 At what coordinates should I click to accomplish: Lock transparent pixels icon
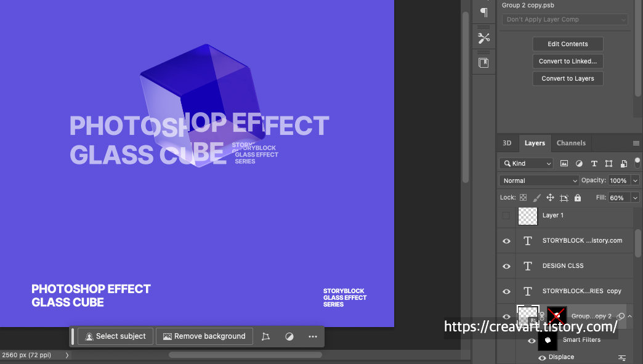tap(524, 198)
